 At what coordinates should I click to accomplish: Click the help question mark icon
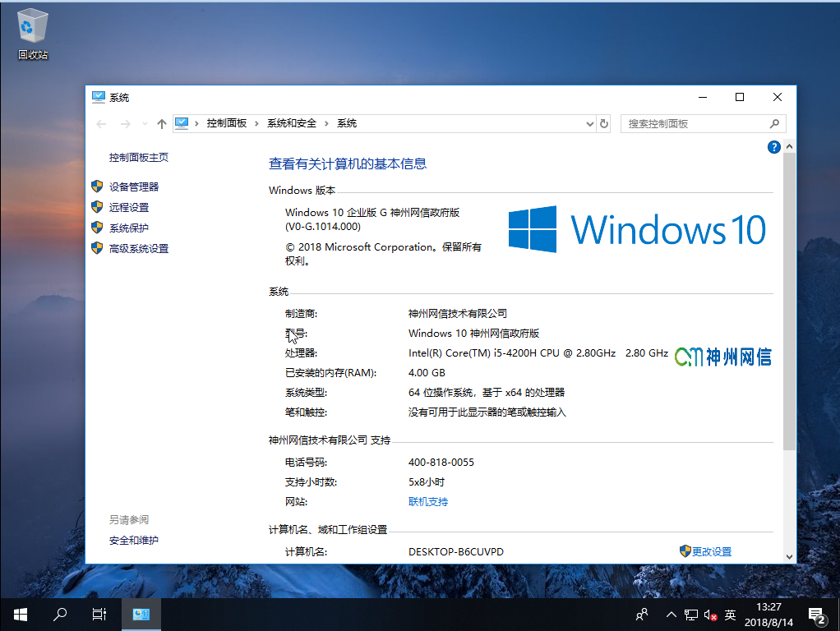click(x=773, y=147)
